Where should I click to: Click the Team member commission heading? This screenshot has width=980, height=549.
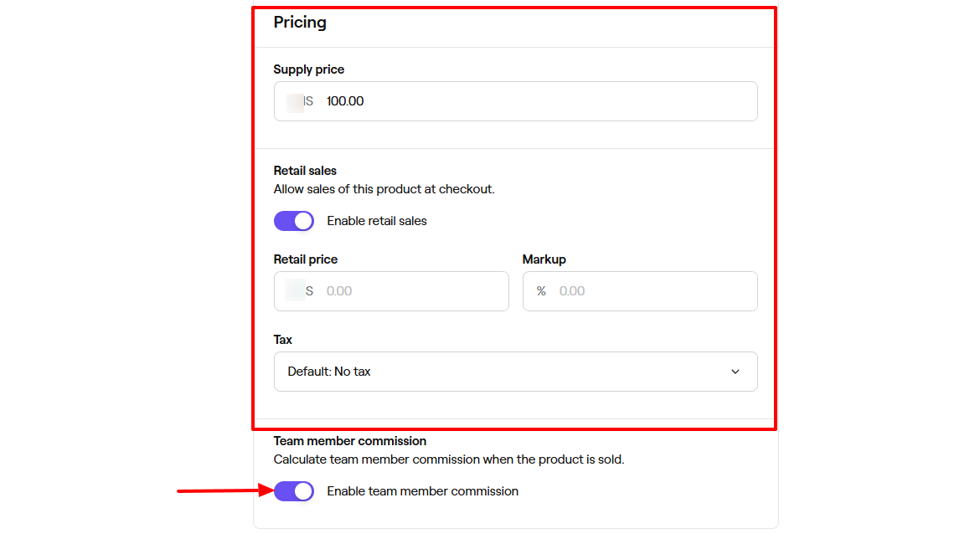(350, 440)
